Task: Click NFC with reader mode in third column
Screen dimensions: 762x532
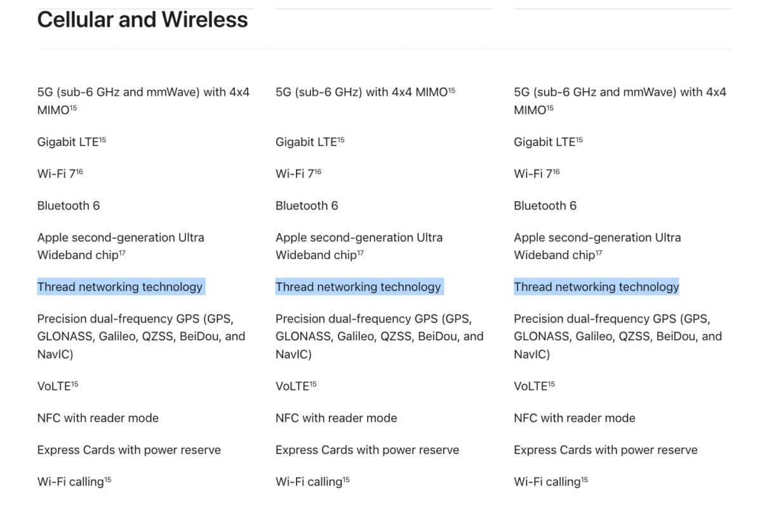Action: [x=574, y=418]
